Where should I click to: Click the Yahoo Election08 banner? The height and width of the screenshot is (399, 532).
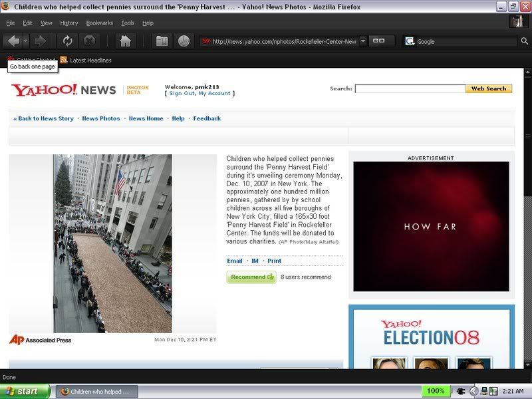click(431, 336)
